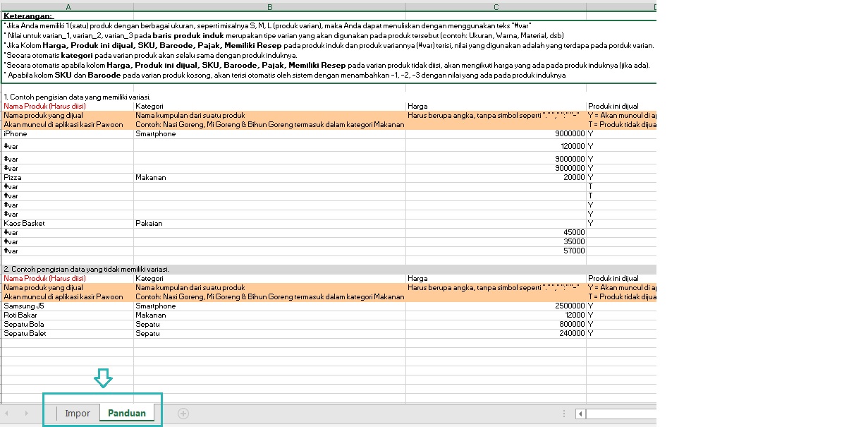
Task: Click Sepatu category in Sepatu Bola row
Action: (270, 325)
